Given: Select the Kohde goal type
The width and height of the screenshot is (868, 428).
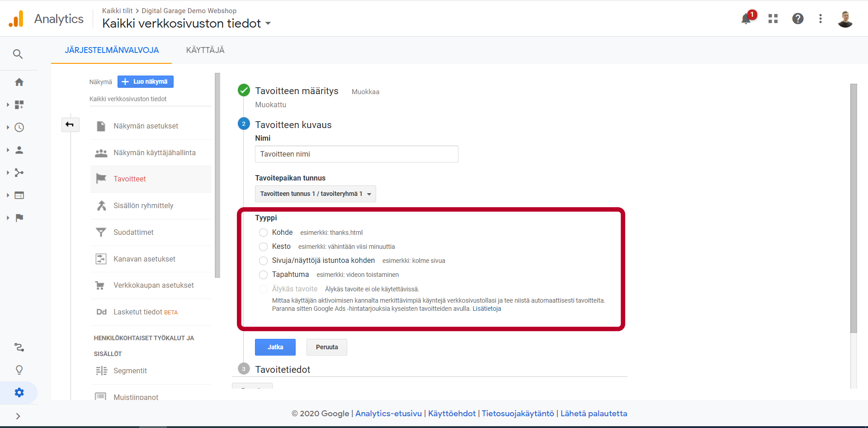Looking at the screenshot, I should click(x=263, y=233).
